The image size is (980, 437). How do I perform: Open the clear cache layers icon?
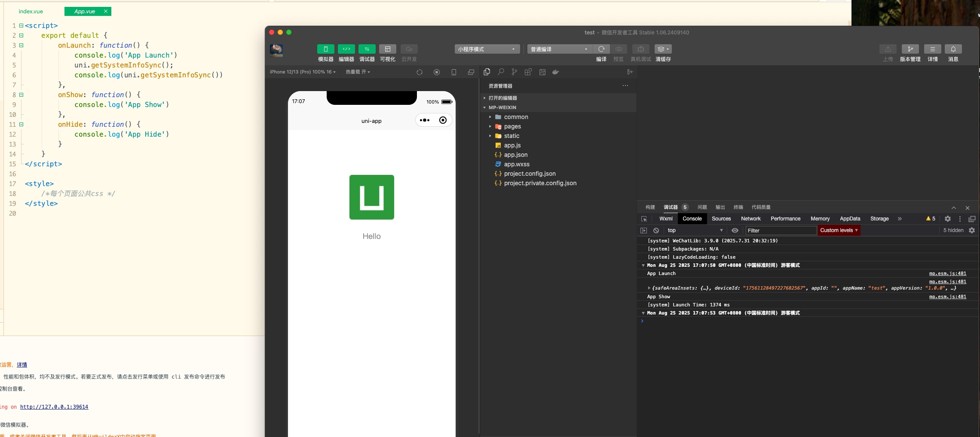click(663, 49)
